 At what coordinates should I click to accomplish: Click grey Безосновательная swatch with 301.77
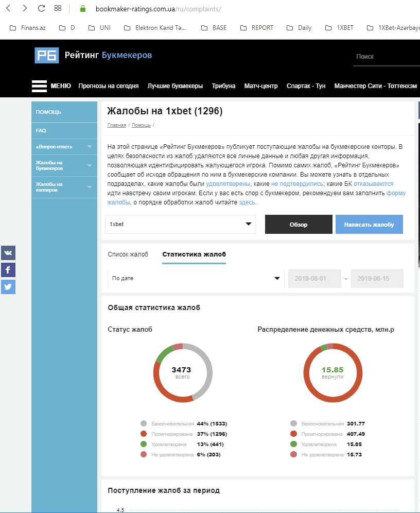coord(293,423)
